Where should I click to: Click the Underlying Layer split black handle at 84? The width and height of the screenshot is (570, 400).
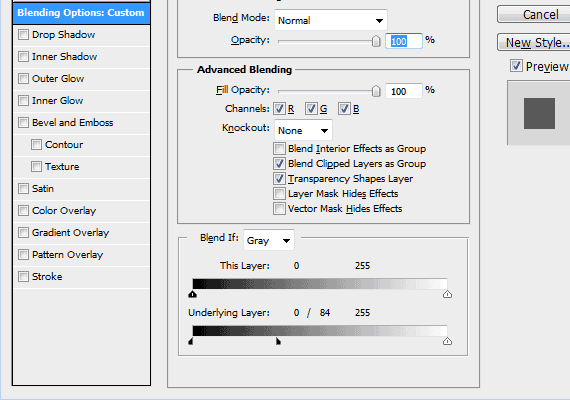click(x=278, y=341)
